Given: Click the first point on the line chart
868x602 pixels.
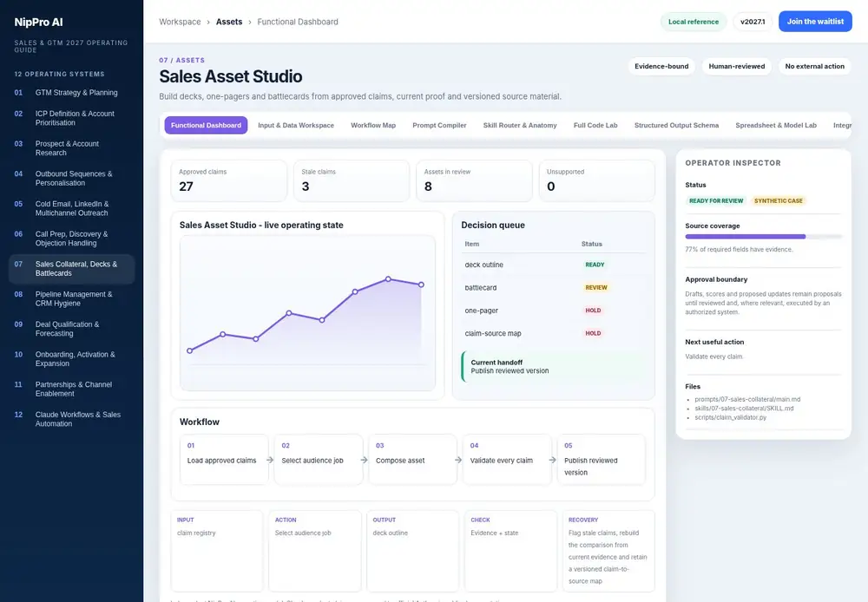Looking at the screenshot, I should click(190, 350).
